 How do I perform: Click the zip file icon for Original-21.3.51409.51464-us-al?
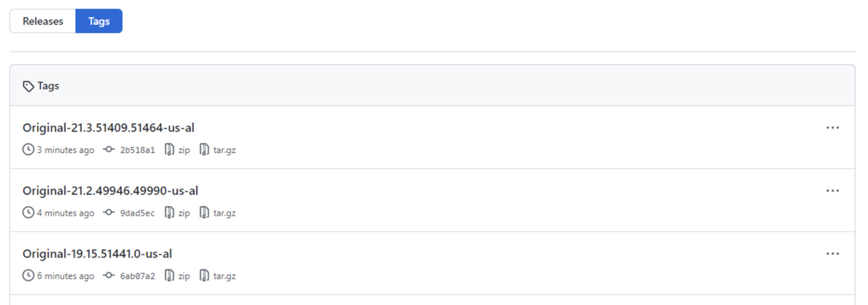tap(169, 150)
